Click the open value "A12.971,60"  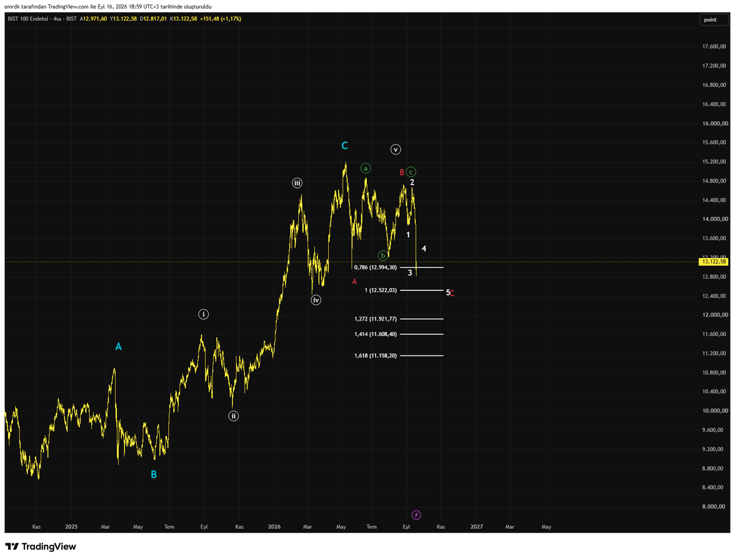click(93, 19)
